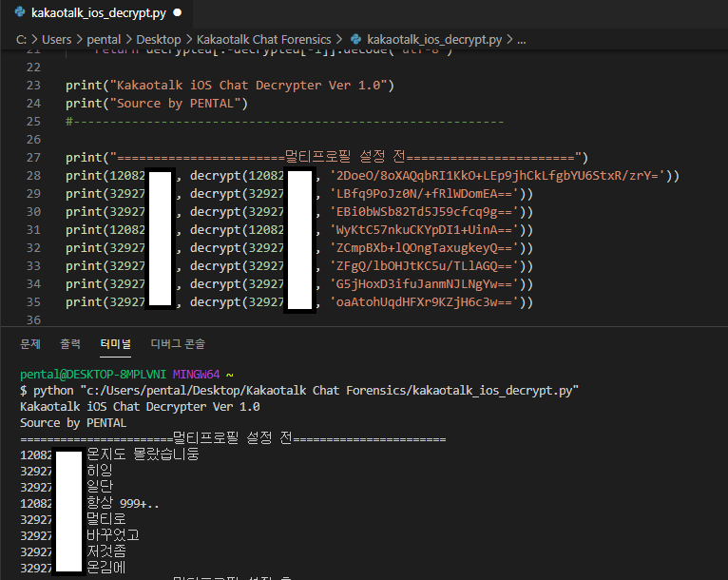Click the 'ZCmpBXb+lQOngTaxugkeyQ==' string
Screen dimensions: 728x580
[x=424, y=248]
